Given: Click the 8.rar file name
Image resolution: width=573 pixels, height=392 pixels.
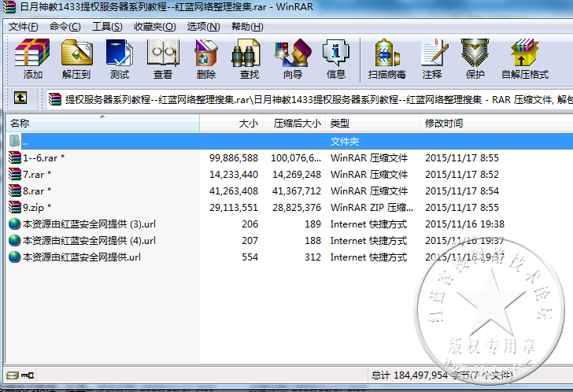Looking at the screenshot, I should 37,190.
